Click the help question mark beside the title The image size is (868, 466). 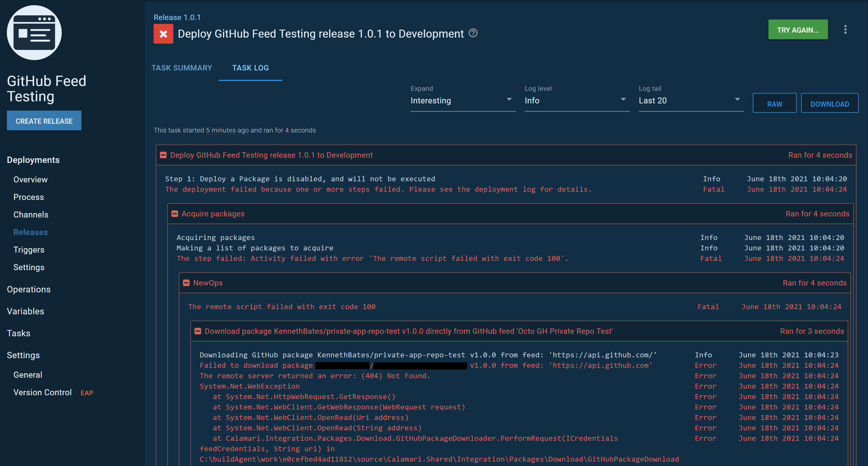[x=473, y=33]
